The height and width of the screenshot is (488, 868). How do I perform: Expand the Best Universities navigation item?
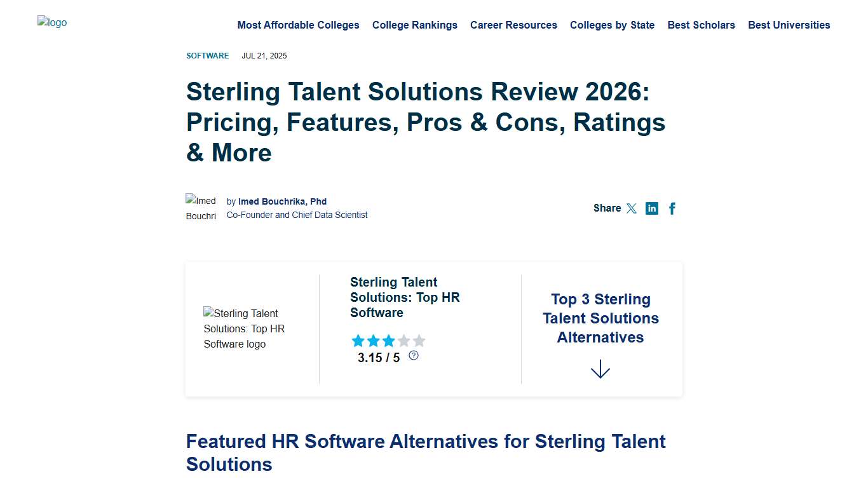click(789, 25)
